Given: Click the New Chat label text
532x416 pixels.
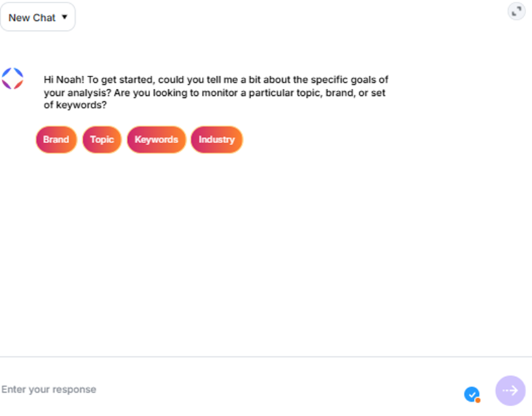Looking at the screenshot, I should coord(32,17).
